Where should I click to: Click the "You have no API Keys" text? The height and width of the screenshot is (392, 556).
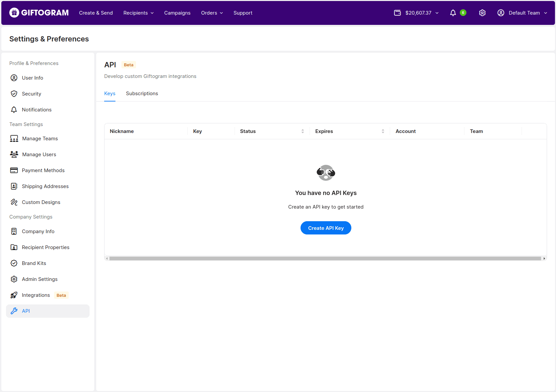tap(326, 193)
